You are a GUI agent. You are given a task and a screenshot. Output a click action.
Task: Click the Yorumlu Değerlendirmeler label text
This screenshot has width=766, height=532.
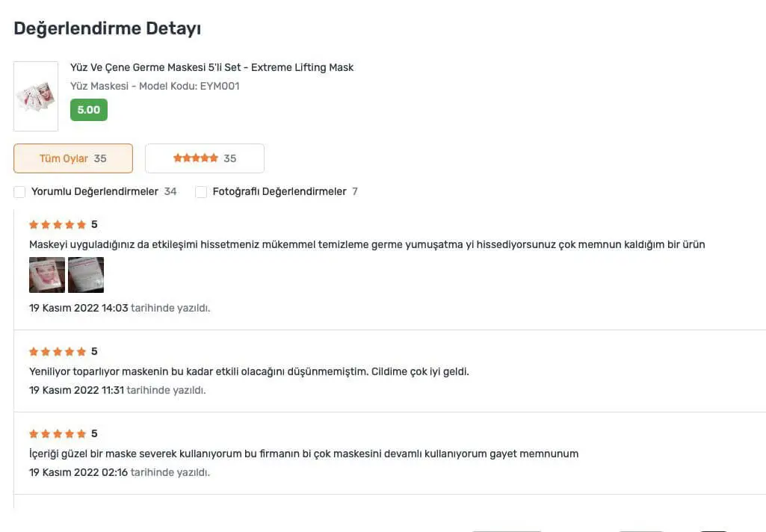coord(95,191)
